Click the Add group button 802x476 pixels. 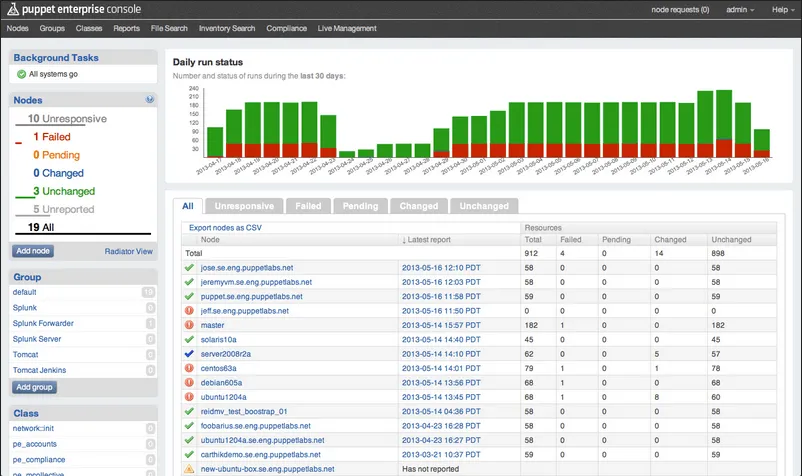coord(36,387)
